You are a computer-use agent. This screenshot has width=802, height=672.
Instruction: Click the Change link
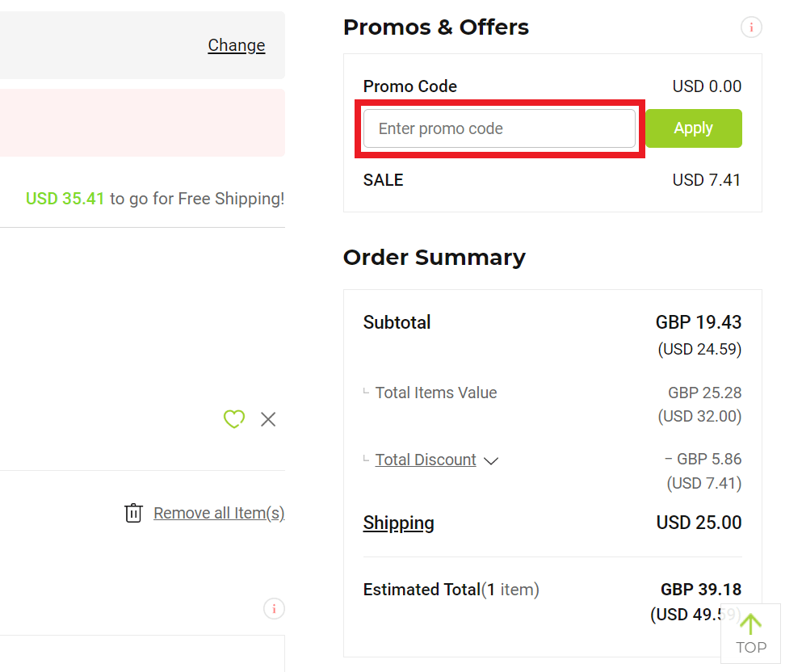tap(237, 45)
